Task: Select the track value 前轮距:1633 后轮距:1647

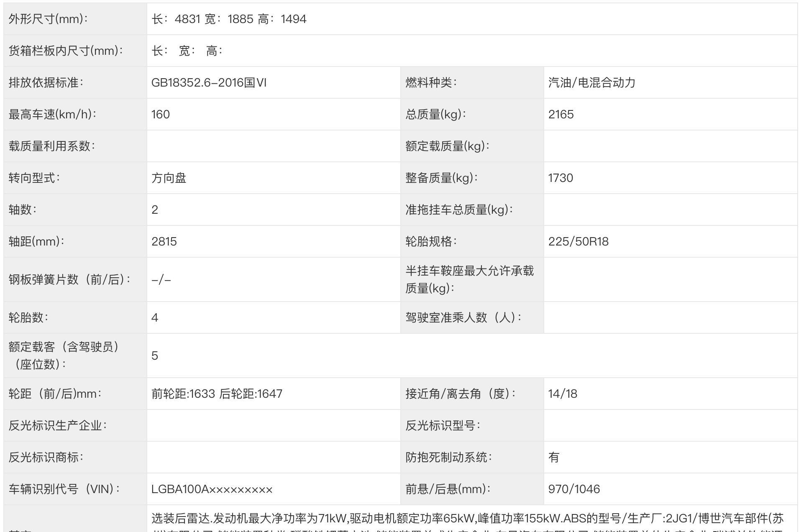Action: [x=217, y=394]
